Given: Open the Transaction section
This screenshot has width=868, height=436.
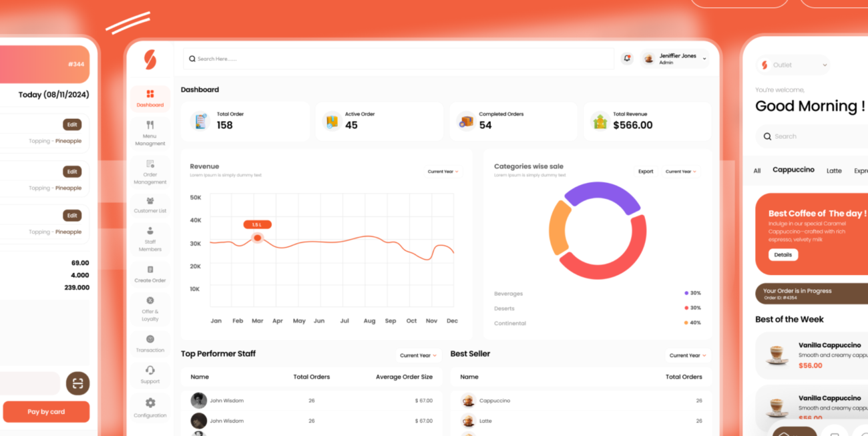Looking at the screenshot, I should click(150, 345).
